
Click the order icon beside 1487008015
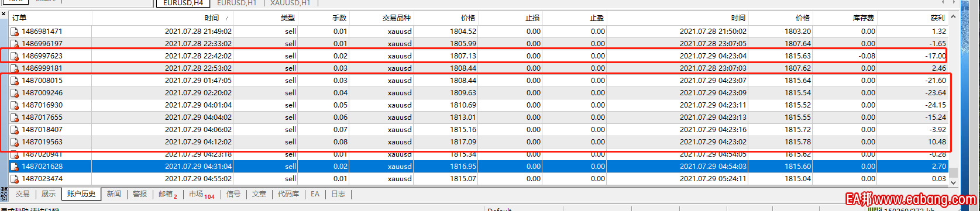click(15, 81)
